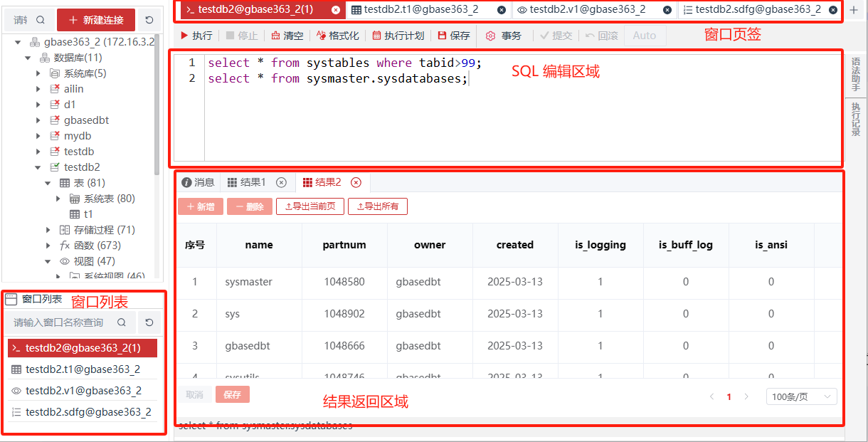Click the 事务 transaction settings icon

(x=490, y=36)
